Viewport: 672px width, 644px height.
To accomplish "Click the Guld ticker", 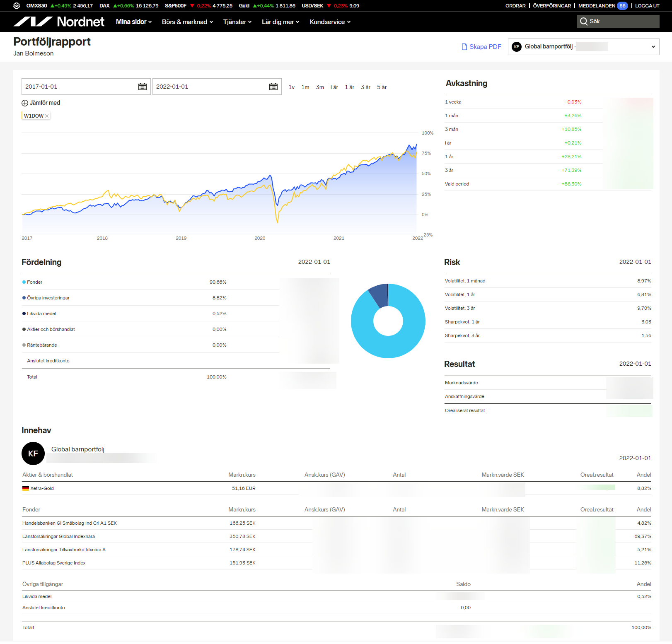I will [x=267, y=6].
